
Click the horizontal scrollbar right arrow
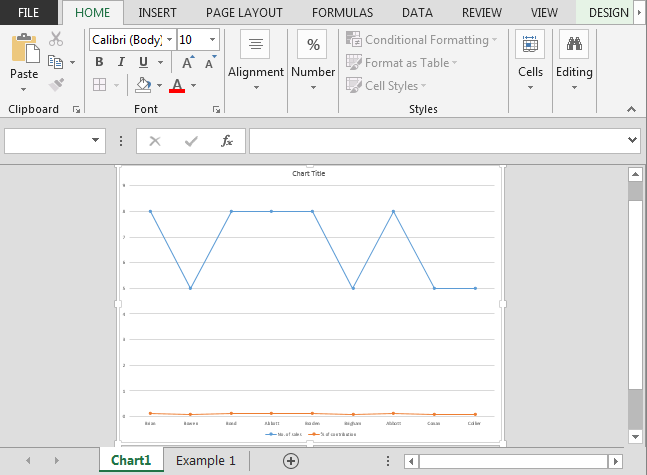click(615, 461)
